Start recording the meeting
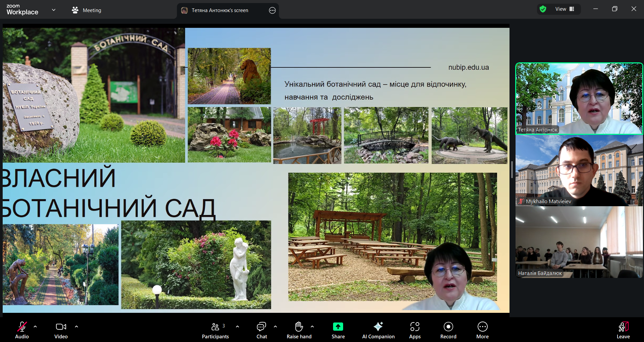 (448, 330)
